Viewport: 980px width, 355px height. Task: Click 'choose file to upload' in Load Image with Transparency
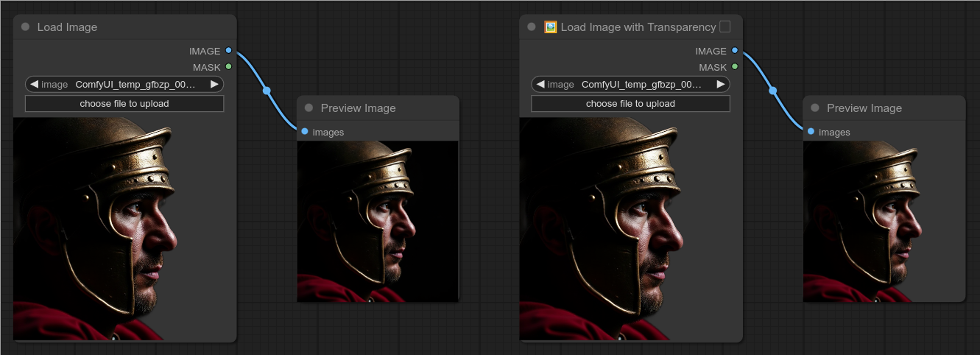pyautogui.click(x=630, y=104)
